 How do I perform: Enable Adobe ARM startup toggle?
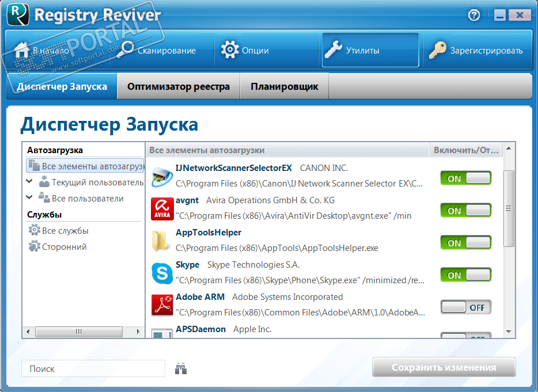coord(466,307)
